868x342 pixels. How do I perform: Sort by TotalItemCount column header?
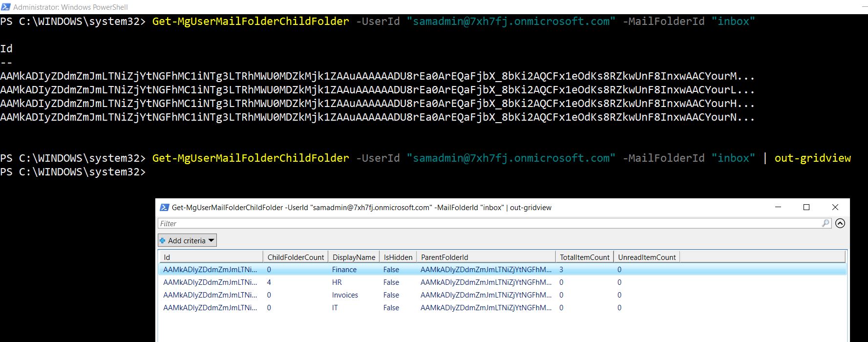[584, 257]
